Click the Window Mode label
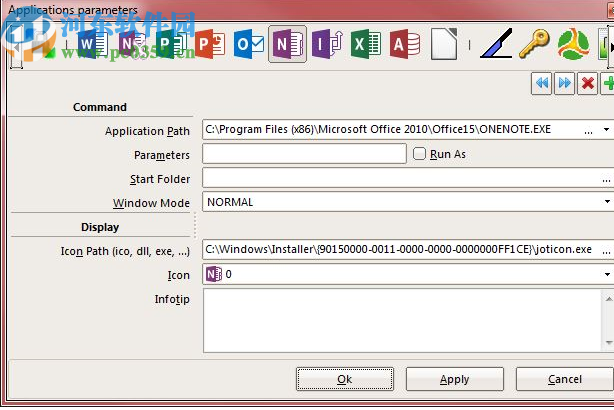The width and height of the screenshot is (614, 410). click(x=151, y=203)
